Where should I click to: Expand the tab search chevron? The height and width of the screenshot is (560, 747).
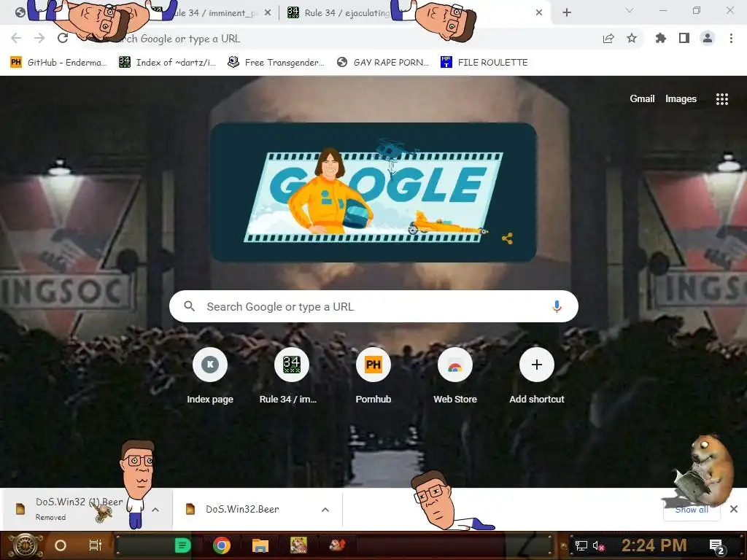click(x=630, y=10)
